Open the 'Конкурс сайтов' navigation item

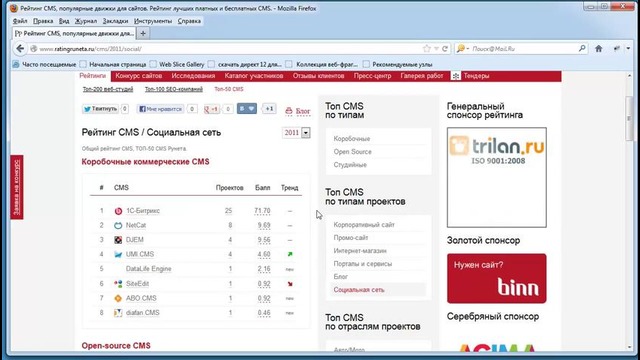pos(138,76)
